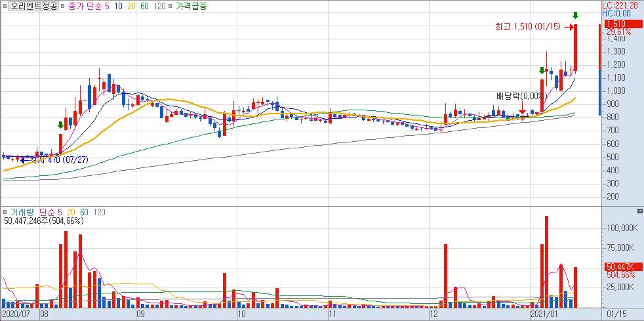The width and height of the screenshot is (644, 321).
Task: Click the 50,447,246주(504,66%) volume readout
Action: pos(44,221)
